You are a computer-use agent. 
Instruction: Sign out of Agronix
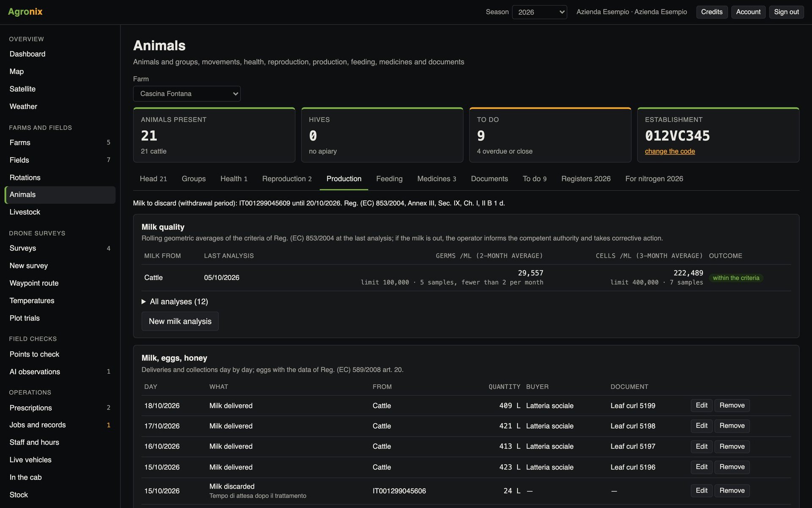click(x=786, y=12)
